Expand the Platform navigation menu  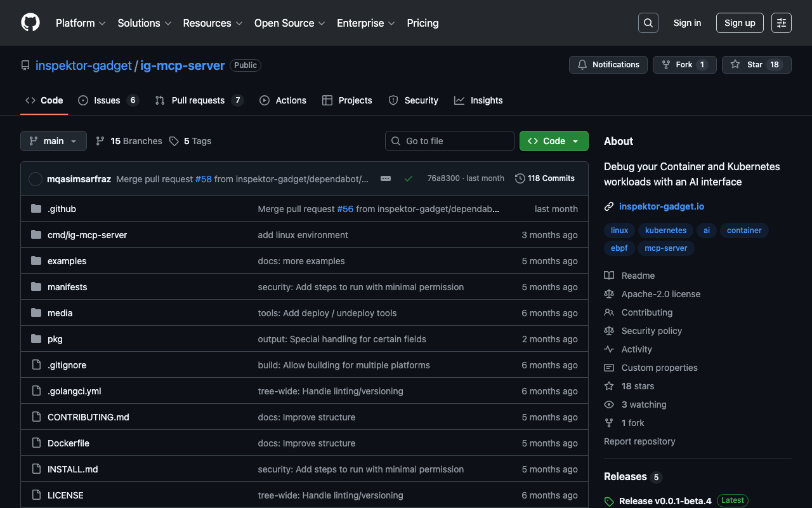81,23
